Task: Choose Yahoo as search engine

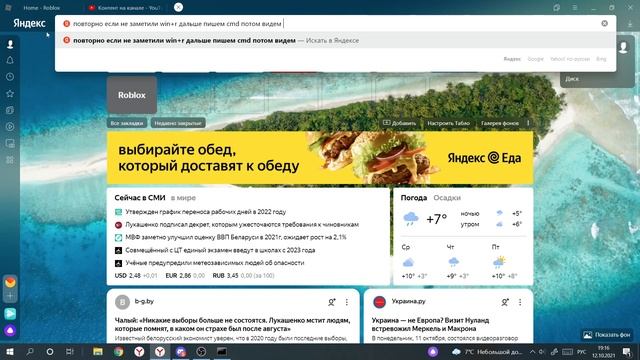Action: click(570, 59)
